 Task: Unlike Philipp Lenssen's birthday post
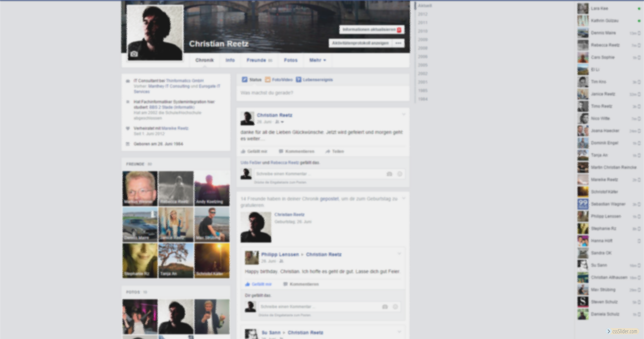(x=258, y=284)
